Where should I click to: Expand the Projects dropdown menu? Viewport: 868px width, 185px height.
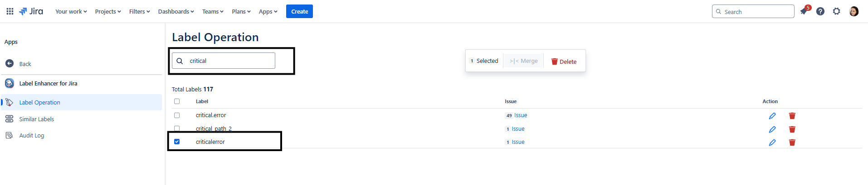tap(108, 11)
